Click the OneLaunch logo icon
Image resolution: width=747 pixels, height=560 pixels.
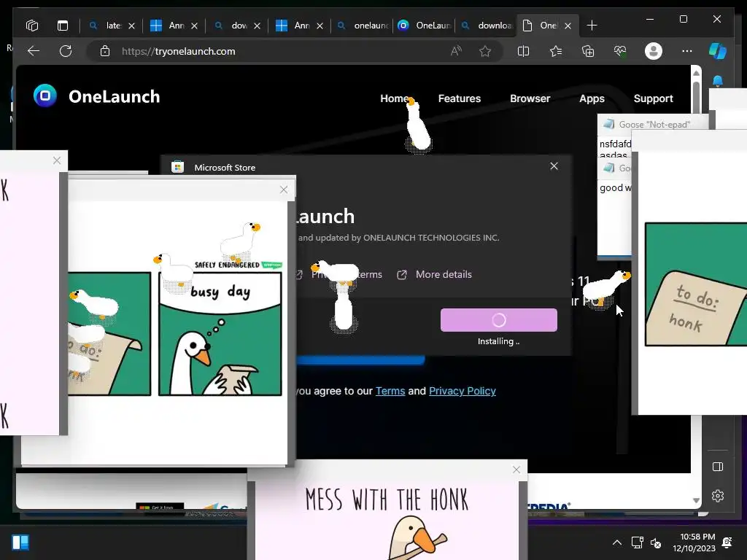(x=45, y=96)
